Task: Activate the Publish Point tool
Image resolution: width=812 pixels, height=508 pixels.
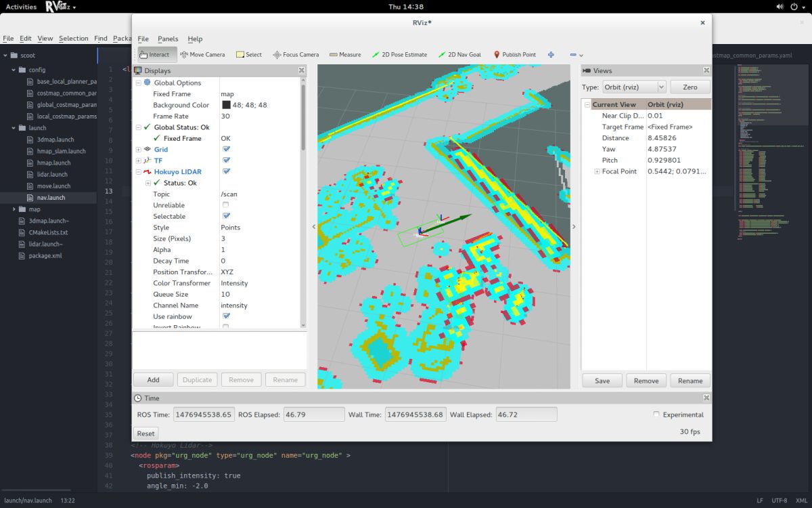Action: point(514,54)
